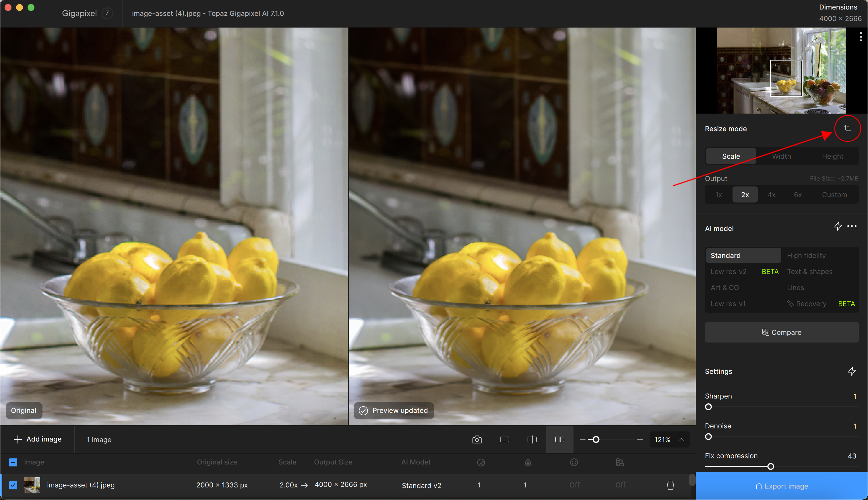Click the Fix compression slider handle
The height and width of the screenshot is (500, 868).
[770, 466]
